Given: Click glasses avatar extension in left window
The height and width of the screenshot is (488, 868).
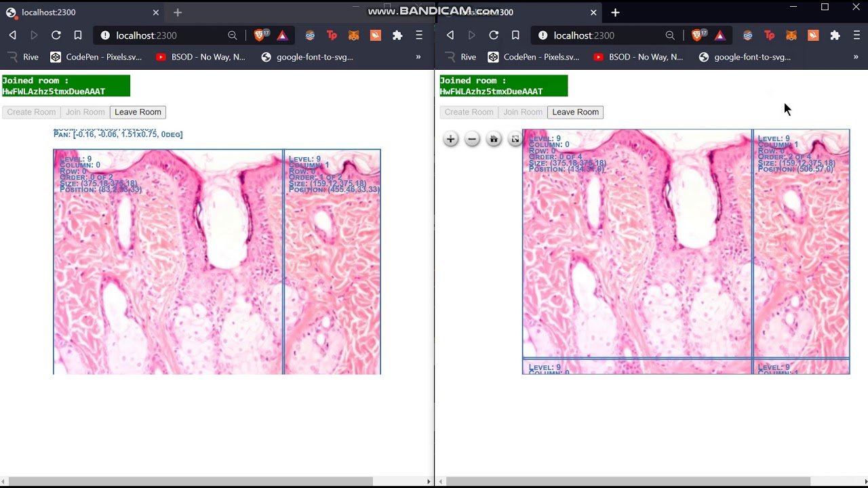Looking at the screenshot, I should [310, 35].
